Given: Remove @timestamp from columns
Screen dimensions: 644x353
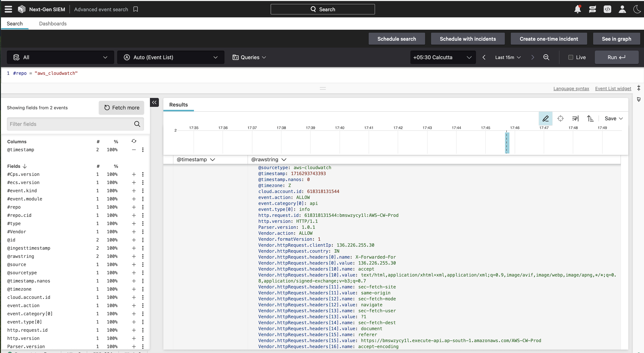Looking at the screenshot, I should pyautogui.click(x=134, y=150).
